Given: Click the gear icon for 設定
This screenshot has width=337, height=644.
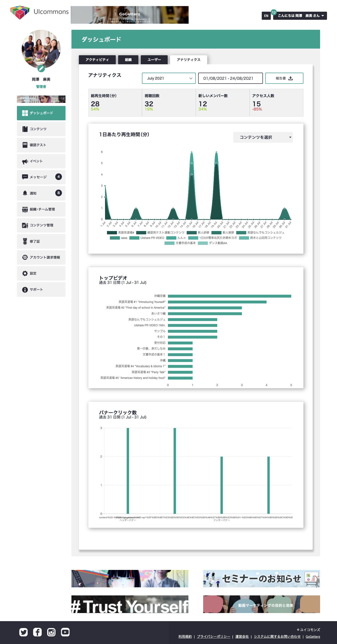Looking at the screenshot, I should [25, 273].
